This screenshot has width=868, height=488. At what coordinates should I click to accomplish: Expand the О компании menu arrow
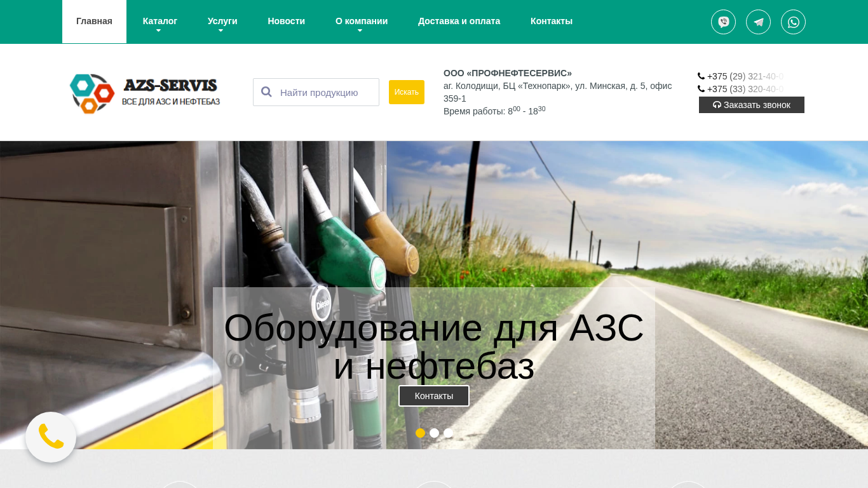pos(360,30)
